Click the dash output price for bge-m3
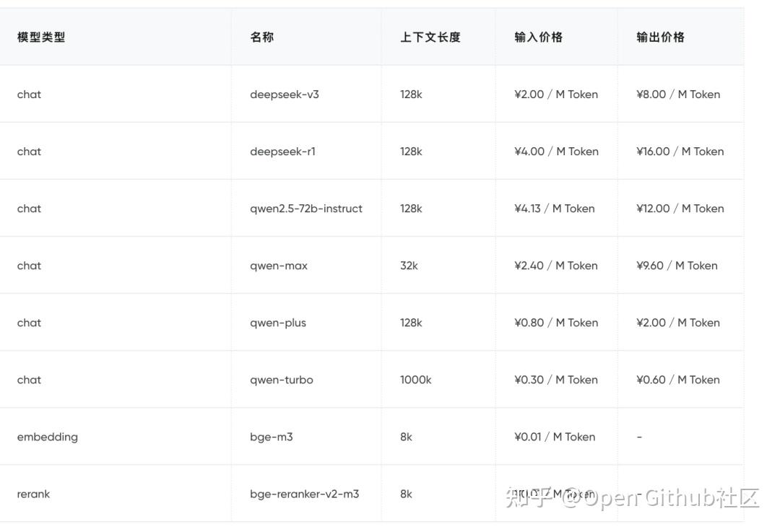Screen dimensions: 780x532 [x=639, y=437]
